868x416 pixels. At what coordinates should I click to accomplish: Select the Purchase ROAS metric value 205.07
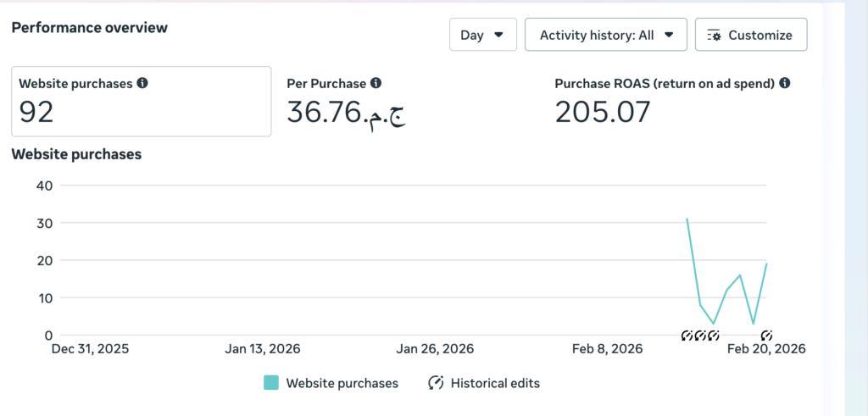(603, 112)
